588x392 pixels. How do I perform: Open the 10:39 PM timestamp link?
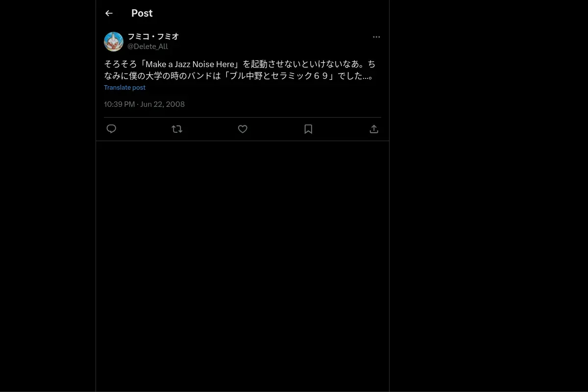tap(119, 104)
